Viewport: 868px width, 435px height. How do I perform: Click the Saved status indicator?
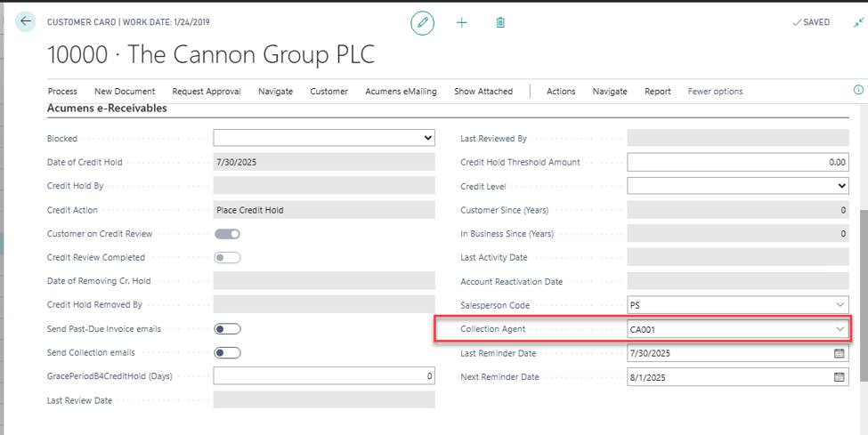tap(811, 23)
